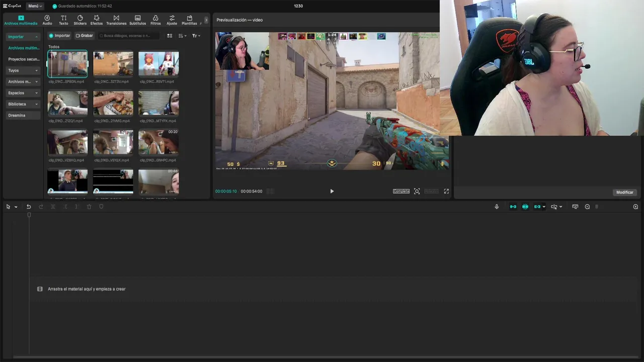
Task: Expand the Tuyos sidebar section
Action: pos(23,70)
